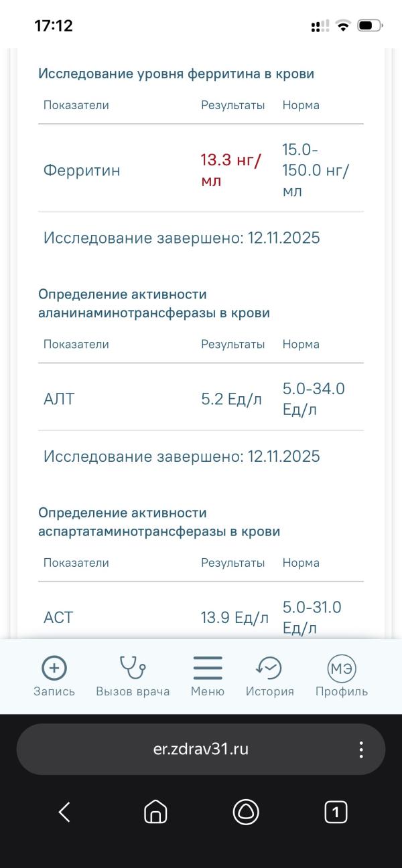Open the browser three-dot menu

coord(361,750)
